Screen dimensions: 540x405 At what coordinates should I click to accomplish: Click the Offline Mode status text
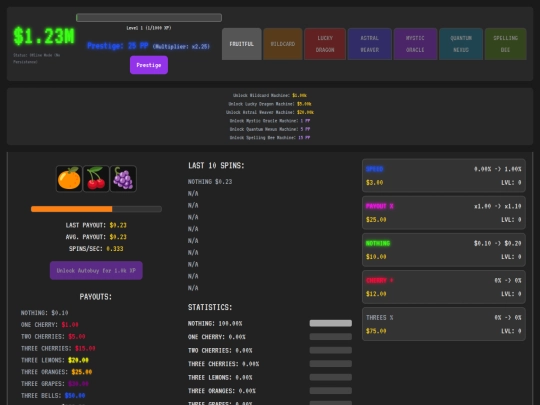click(x=37, y=59)
